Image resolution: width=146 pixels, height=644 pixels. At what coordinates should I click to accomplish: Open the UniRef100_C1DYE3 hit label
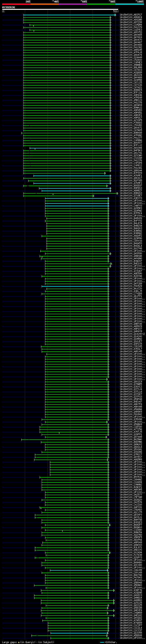click(x=131, y=30)
